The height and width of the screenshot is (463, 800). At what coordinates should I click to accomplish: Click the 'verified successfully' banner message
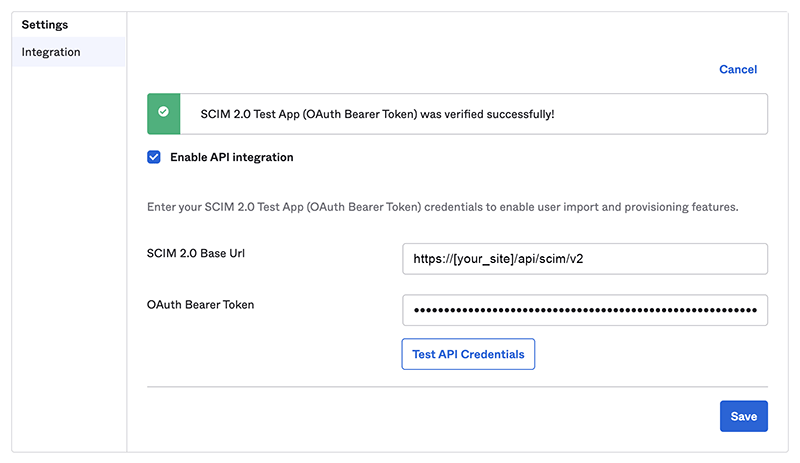coord(377,114)
